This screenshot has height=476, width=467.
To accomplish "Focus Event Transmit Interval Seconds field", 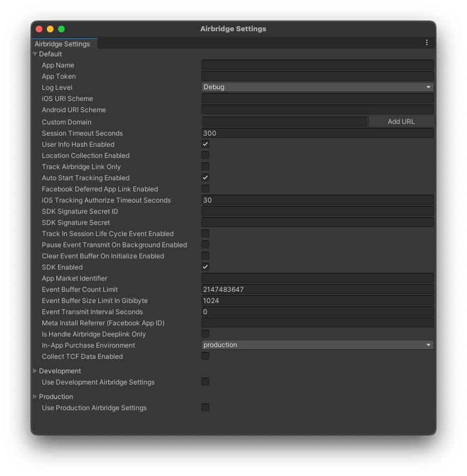I will 317,312.
